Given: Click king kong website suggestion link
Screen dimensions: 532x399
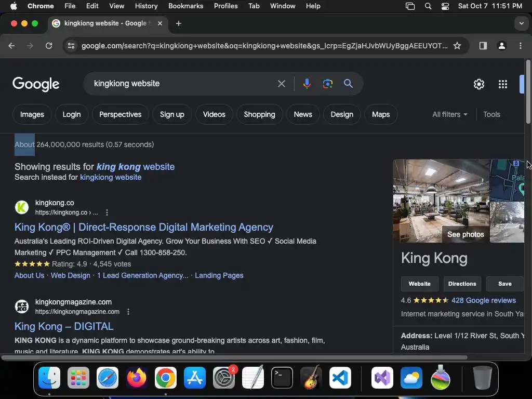Looking at the screenshot, I should pyautogui.click(x=136, y=167).
